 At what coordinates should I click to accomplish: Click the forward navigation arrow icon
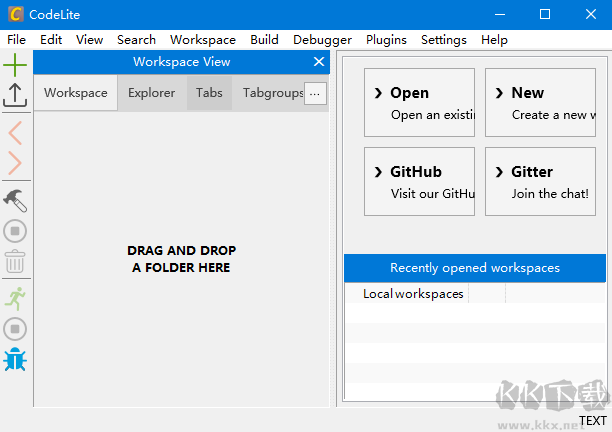pyautogui.click(x=15, y=163)
